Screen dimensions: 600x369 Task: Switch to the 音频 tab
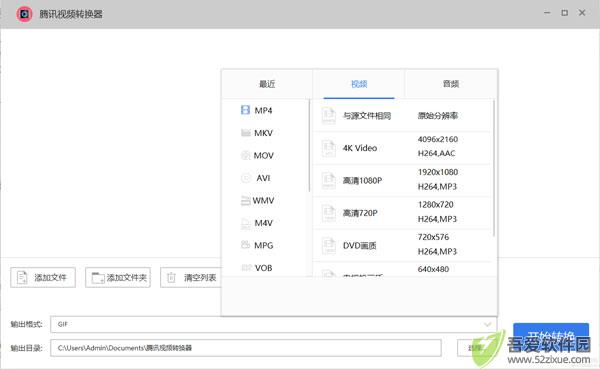tap(451, 84)
